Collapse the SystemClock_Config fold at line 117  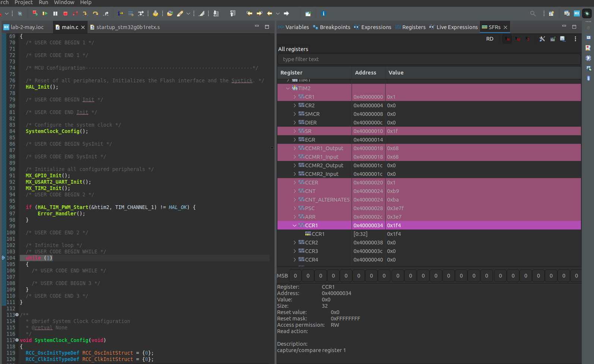point(17,340)
